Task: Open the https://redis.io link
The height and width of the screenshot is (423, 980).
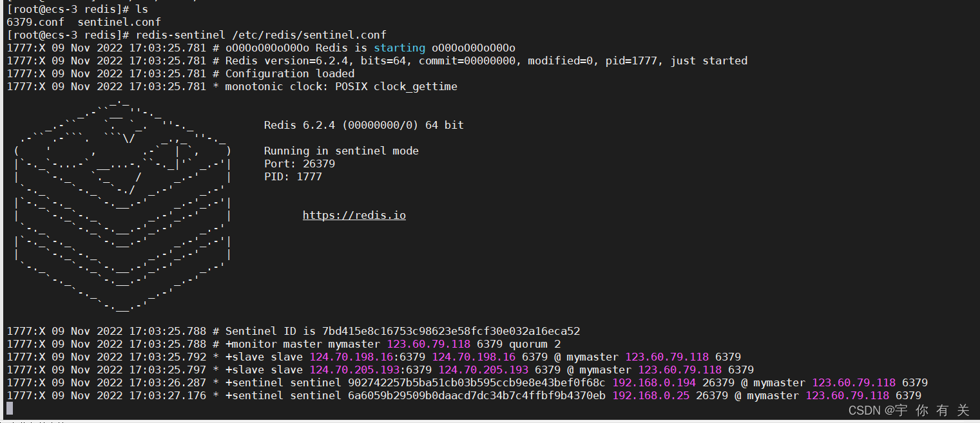Action: click(354, 215)
